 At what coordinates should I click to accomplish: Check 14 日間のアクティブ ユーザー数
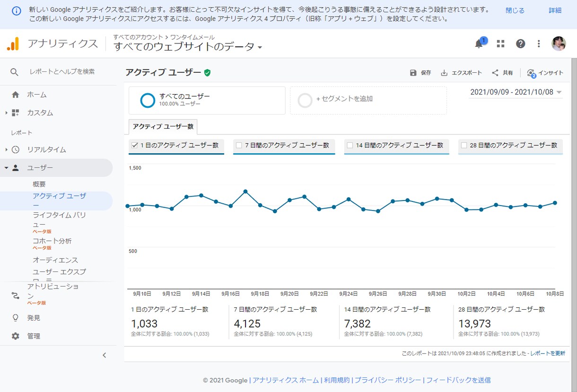click(350, 145)
